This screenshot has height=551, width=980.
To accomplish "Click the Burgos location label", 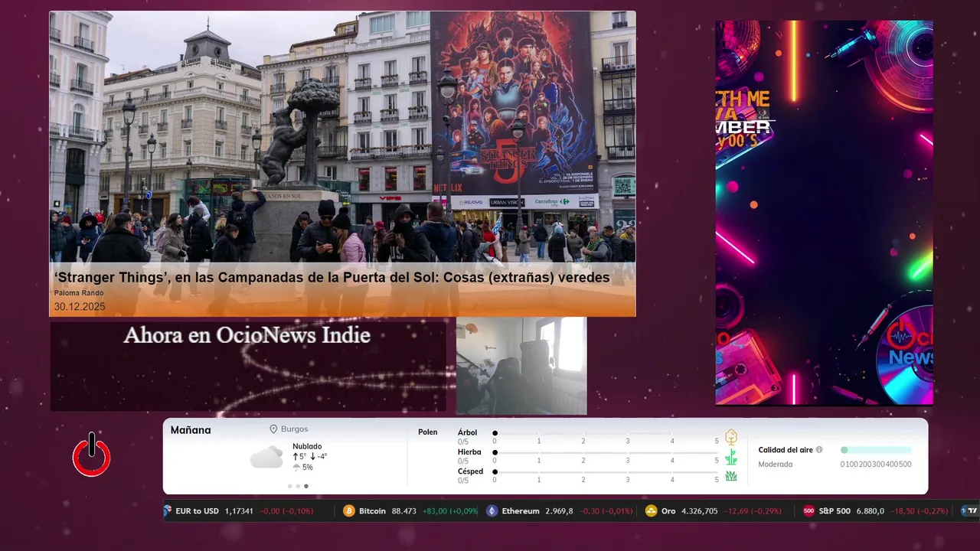I will 295,429.
